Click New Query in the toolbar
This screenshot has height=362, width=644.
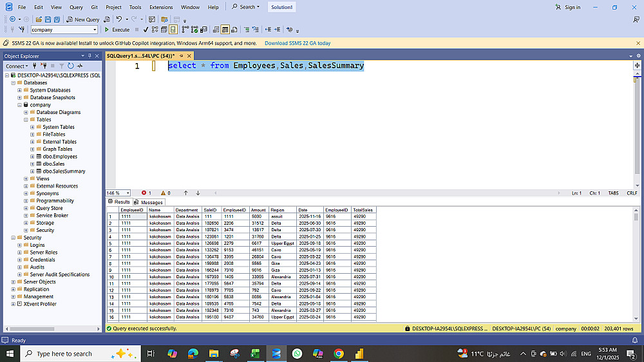[x=82, y=19]
